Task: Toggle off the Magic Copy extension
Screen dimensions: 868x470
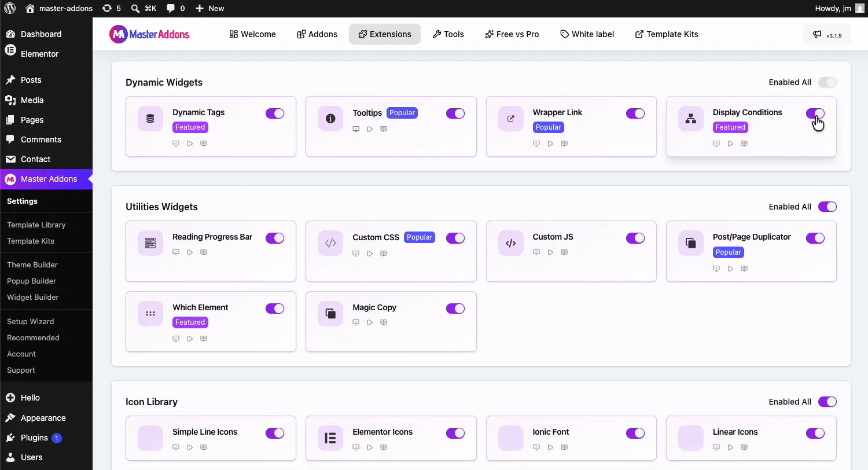Action: tap(455, 309)
